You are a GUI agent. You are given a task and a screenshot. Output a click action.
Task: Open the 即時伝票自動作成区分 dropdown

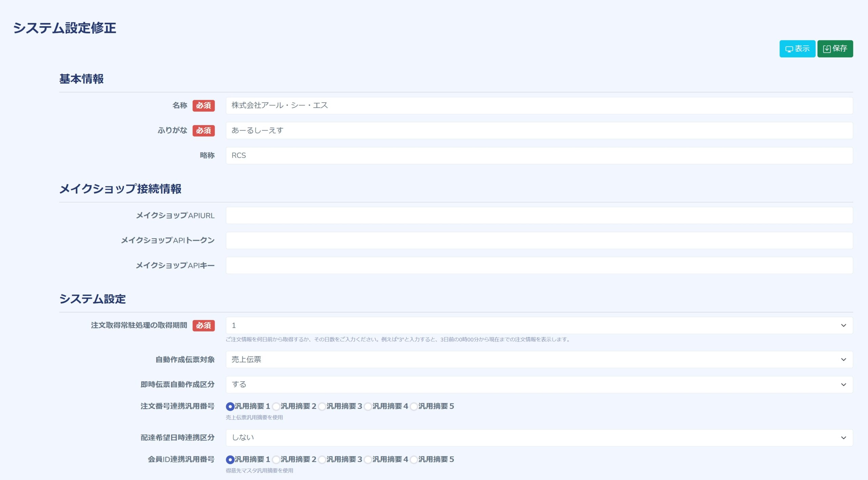click(x=539, y=384)
